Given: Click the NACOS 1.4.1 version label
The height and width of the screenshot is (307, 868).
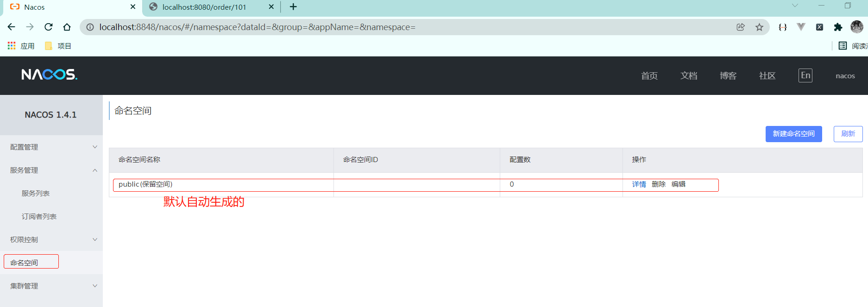Looking at the screenshot, I should tap(51, 115).
